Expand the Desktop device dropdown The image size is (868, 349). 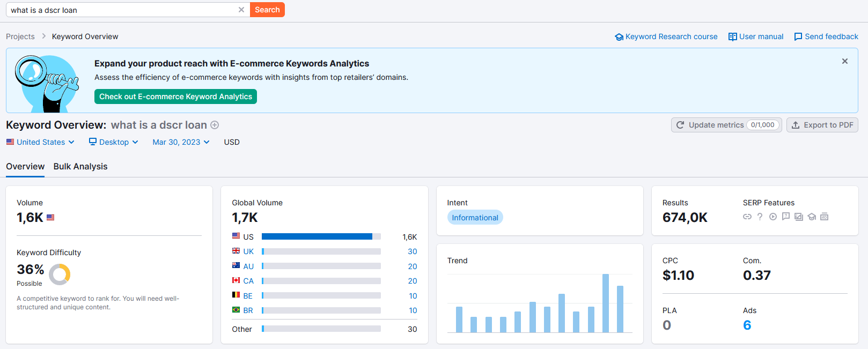coord(114,142)
